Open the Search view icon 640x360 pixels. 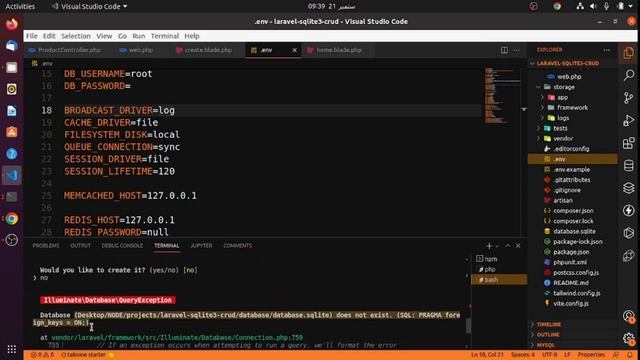(x=629, y=75)
